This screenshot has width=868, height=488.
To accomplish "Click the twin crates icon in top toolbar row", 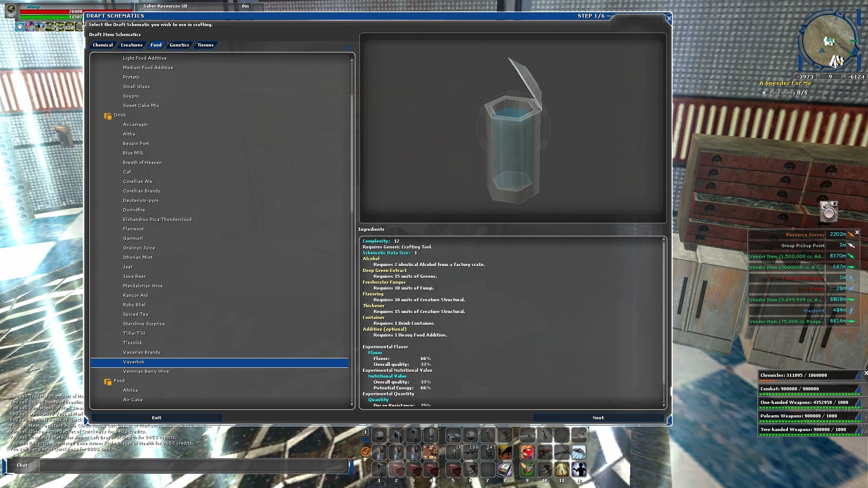I will tap(453, 435).
